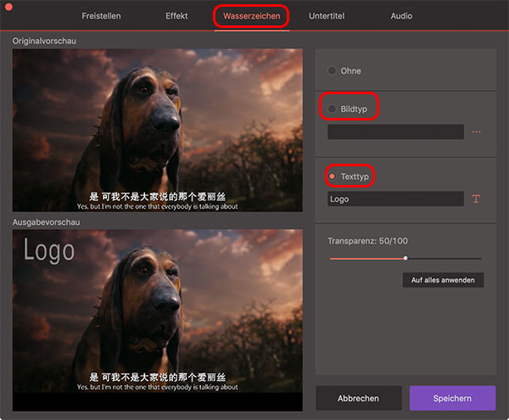This screenshot has width=509, height=420.
Task: Click the Auf alles anwenden button
Action: (443, 280)
